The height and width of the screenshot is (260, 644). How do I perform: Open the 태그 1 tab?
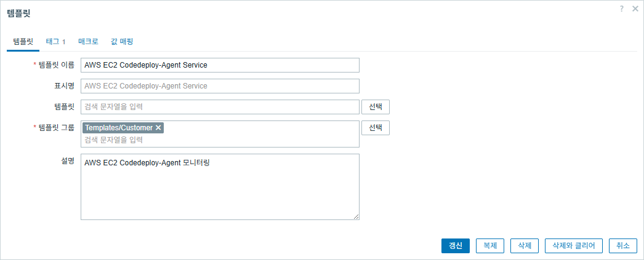(55, 41)
